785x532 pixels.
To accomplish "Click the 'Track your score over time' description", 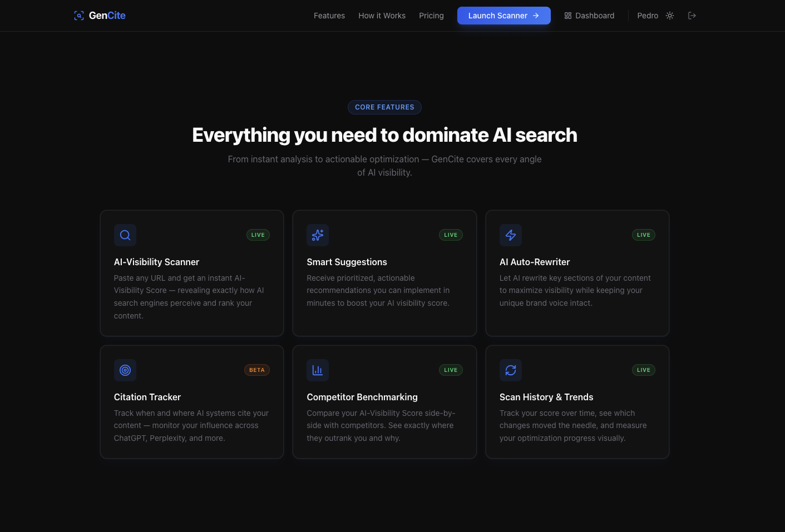I will coord(573,425).
